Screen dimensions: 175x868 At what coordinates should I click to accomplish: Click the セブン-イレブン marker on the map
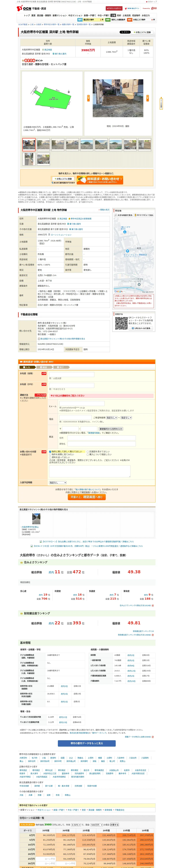(x=127, y=251)
